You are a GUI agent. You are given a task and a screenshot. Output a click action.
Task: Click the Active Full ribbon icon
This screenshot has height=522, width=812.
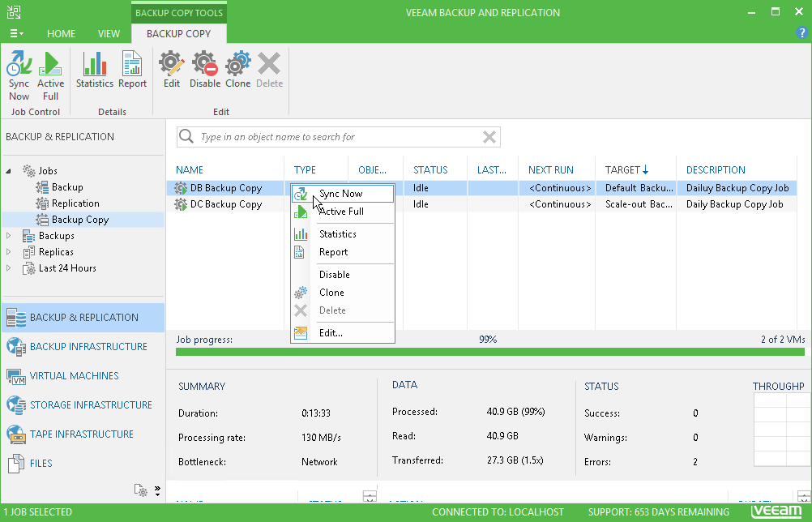50,75
